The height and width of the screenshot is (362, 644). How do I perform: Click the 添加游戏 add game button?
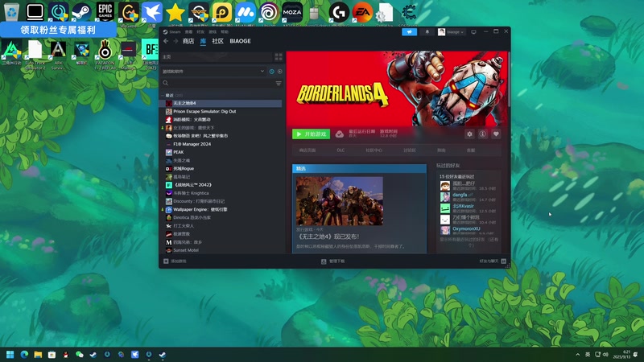(175, 261)
